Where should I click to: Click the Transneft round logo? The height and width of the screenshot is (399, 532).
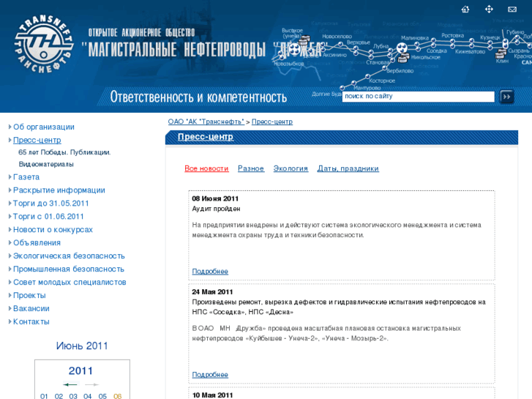pyautogui.click(x=44, y=44)
